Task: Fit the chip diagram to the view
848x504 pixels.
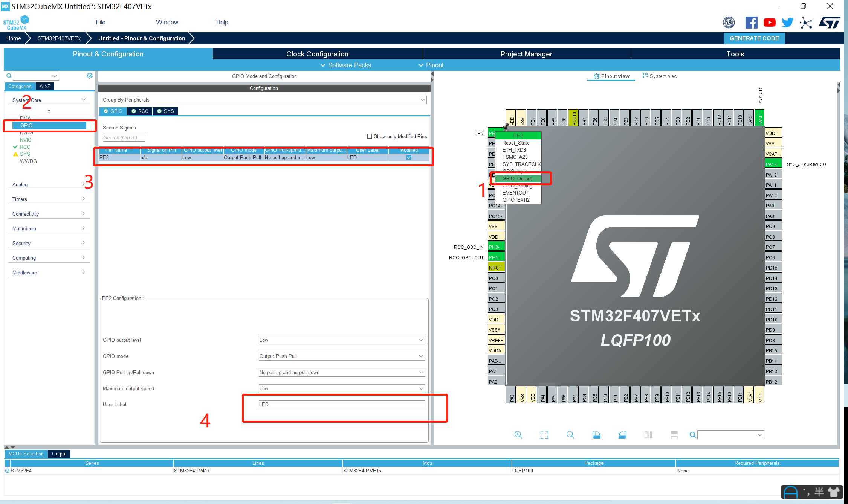Action: coord(544,435)
